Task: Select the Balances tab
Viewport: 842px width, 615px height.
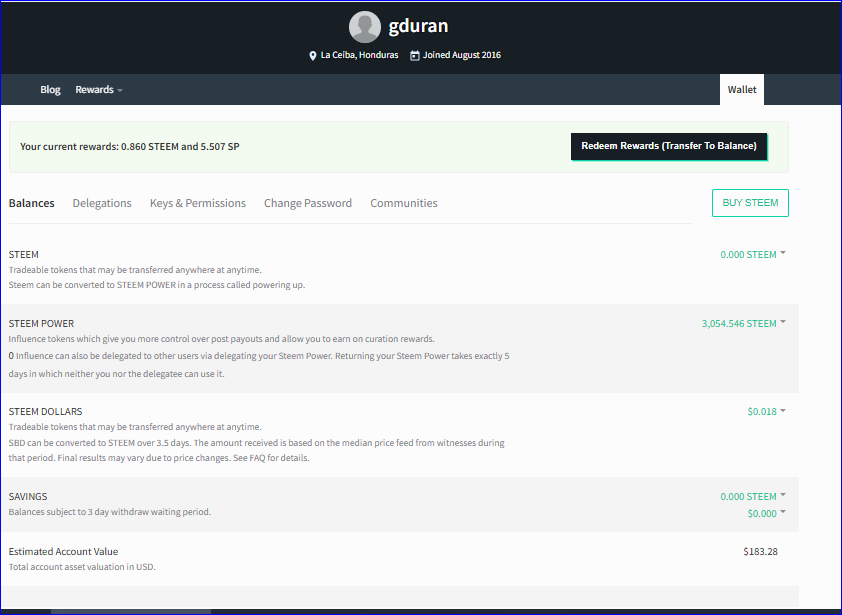Action: pyautogui.click(x=32, y=203)
